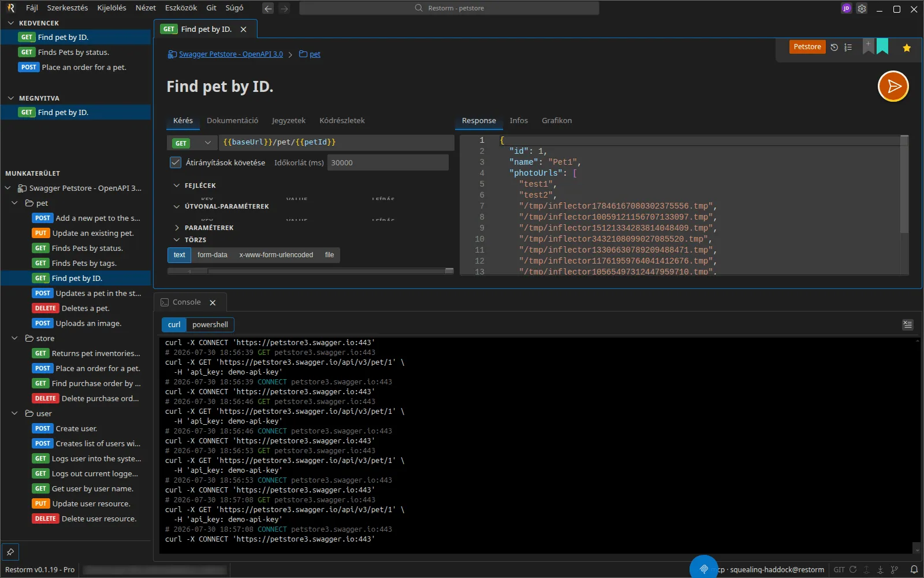
Task: Switch console output to powershell
Action: [210, 325]
